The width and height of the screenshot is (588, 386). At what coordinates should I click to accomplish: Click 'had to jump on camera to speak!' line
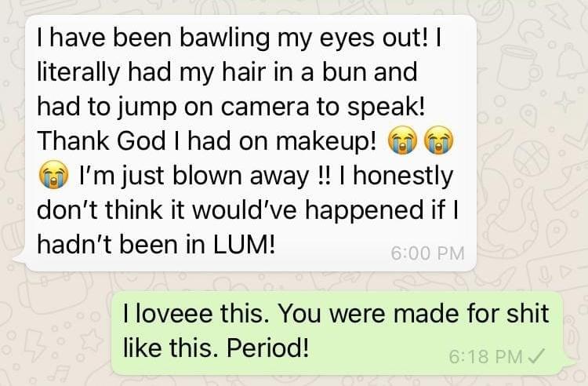(231, 107)
